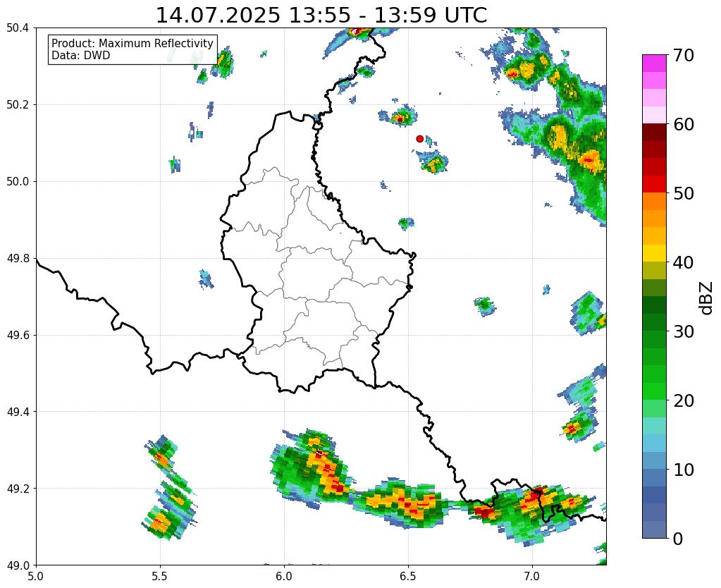Screen dimensions: 721x588
Task: Click latitude axis label 50.4
Action: point(18,28)
